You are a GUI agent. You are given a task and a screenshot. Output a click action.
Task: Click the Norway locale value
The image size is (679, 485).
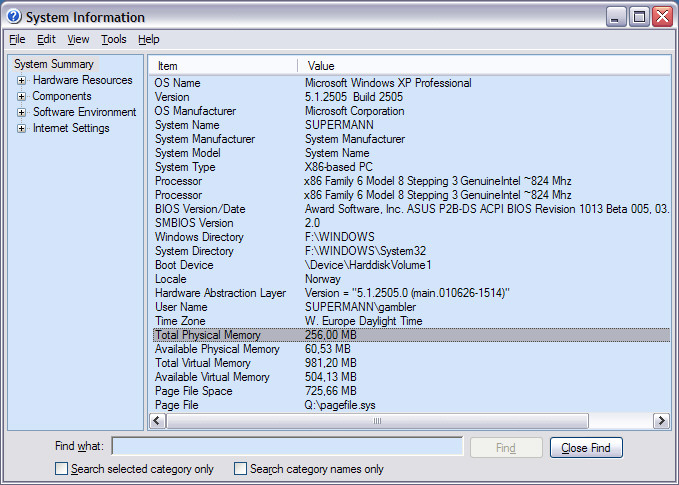tap(323, 279)
